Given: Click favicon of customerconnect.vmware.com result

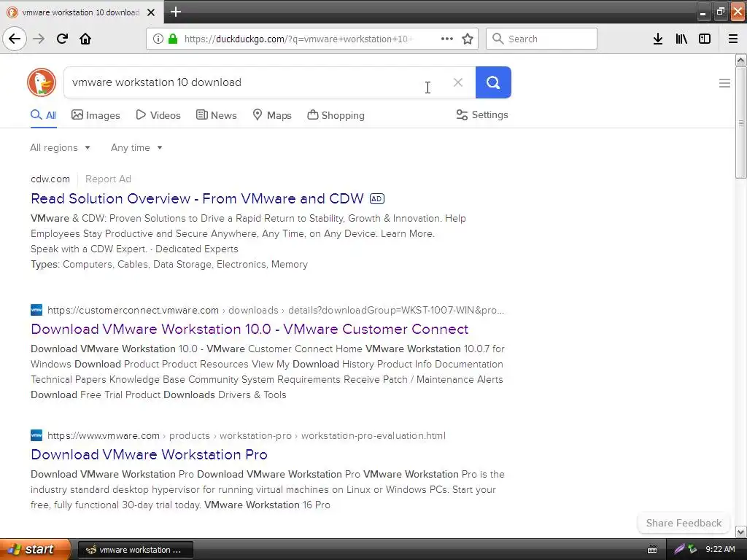Looking at the screenshot, I should tap(36, 310).
